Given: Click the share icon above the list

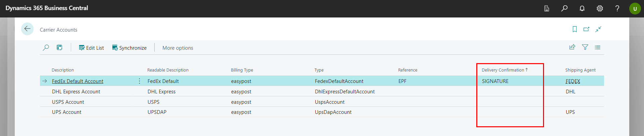Looking at the screenshot, I should (572, 47).
